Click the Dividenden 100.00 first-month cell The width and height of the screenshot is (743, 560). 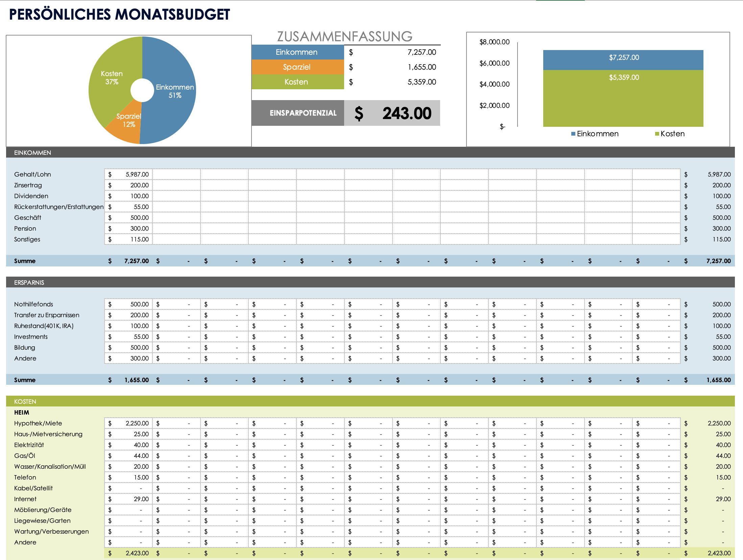pos(128,196)
